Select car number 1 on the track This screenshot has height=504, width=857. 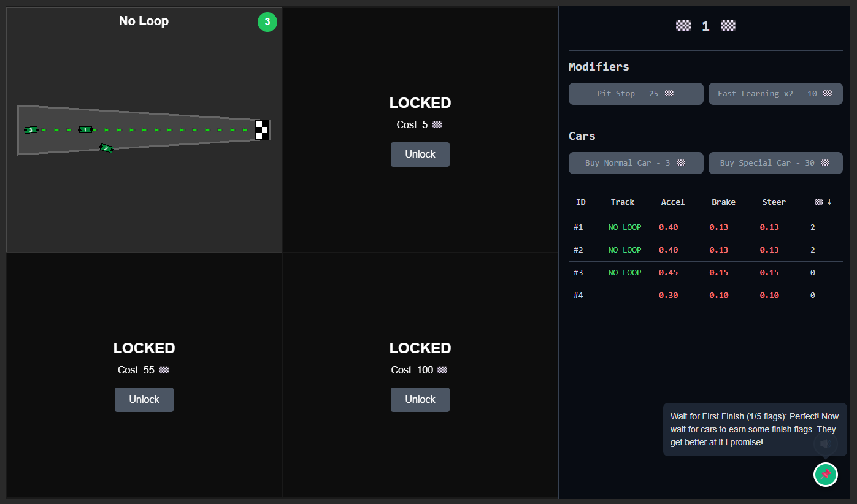(x=86, y=129)
